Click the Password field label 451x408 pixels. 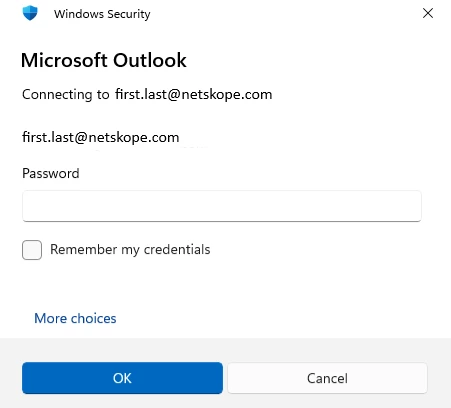tap(51, 173)
